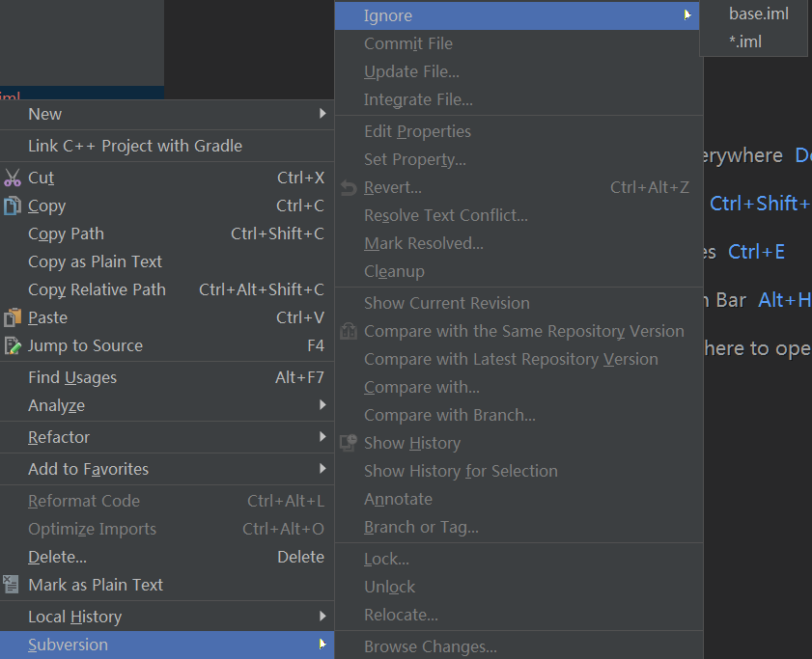Click the Paste clipboard icon

13,317
